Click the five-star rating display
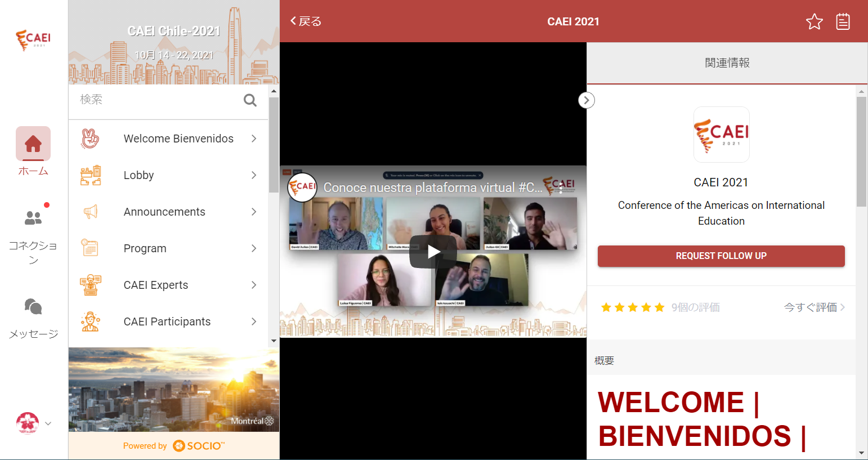This screenshot has height=460, width=868. coord(633,307)
